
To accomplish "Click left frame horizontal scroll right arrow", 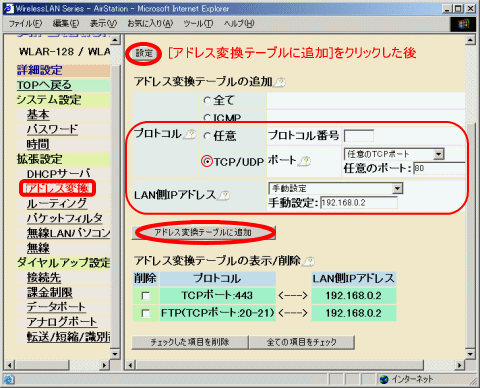I will 105,365.
